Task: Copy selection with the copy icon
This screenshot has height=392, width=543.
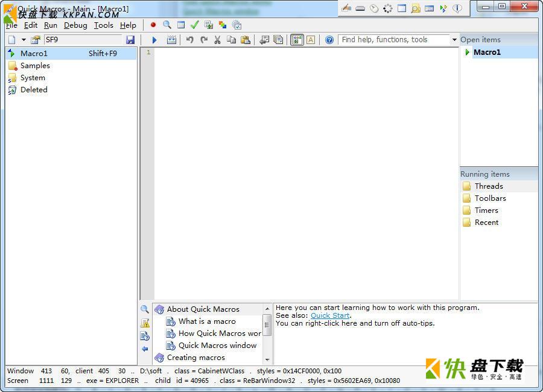Action: point(231,40)
